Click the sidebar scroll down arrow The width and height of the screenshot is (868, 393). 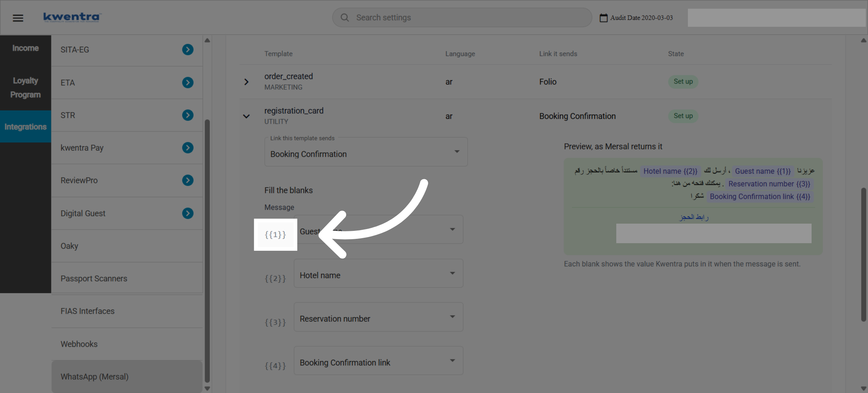(207, 388)
